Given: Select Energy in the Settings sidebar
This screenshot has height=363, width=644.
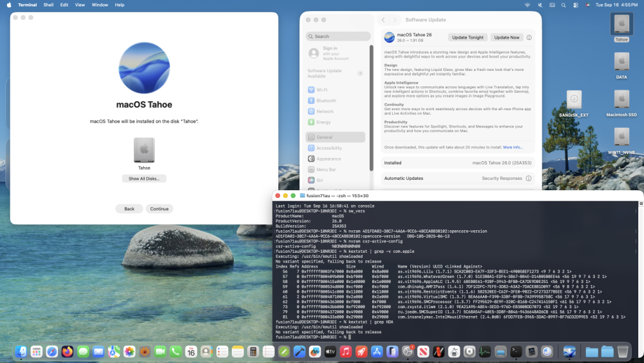Looking at the screenshot, I should [x=335, y=122].
